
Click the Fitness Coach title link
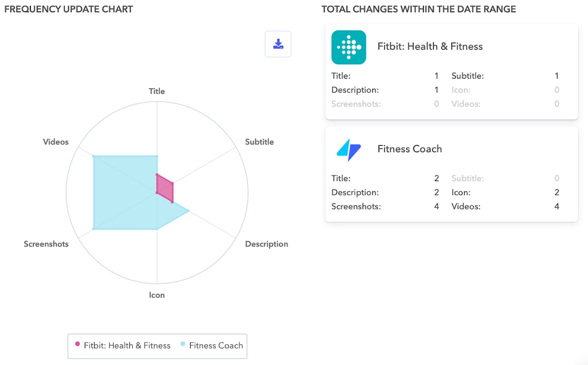[x=410, y=149]
